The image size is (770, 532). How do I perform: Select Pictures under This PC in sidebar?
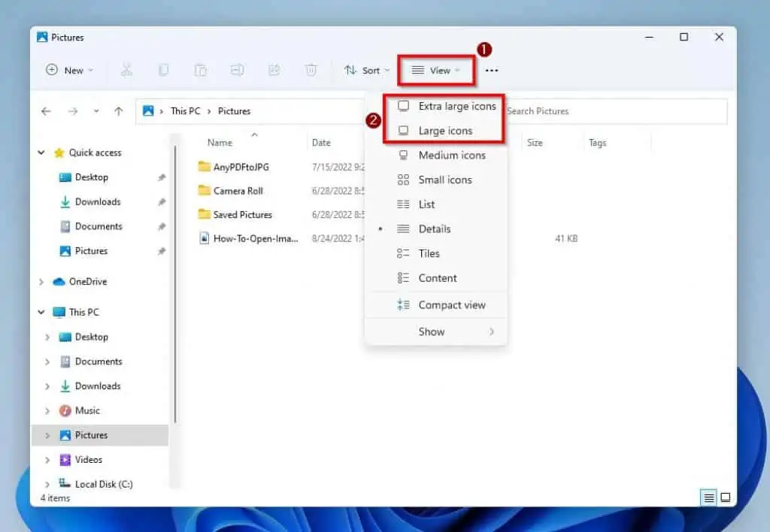pos(100,435)
